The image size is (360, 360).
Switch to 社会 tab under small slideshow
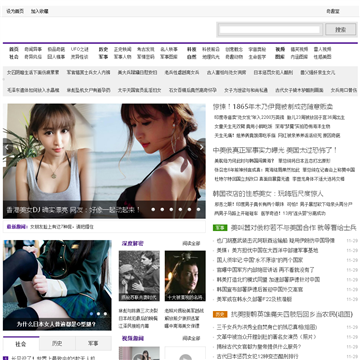tap(21, 343)
